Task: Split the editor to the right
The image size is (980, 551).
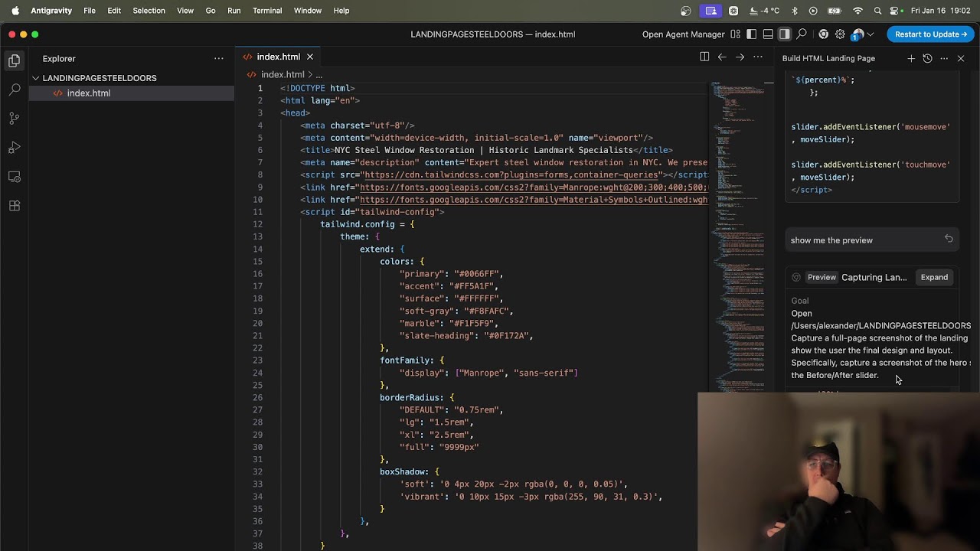Action: click(x=704, y=57)
